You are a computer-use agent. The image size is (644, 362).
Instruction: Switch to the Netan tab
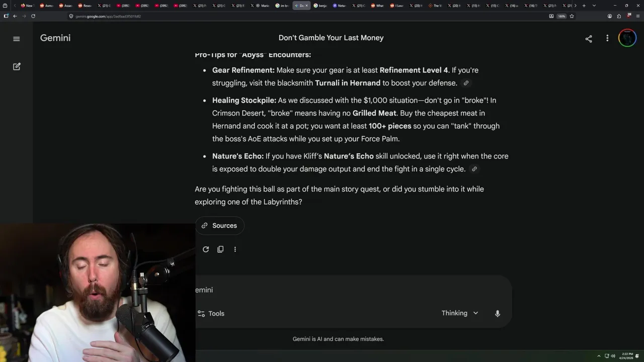[339, 6]
